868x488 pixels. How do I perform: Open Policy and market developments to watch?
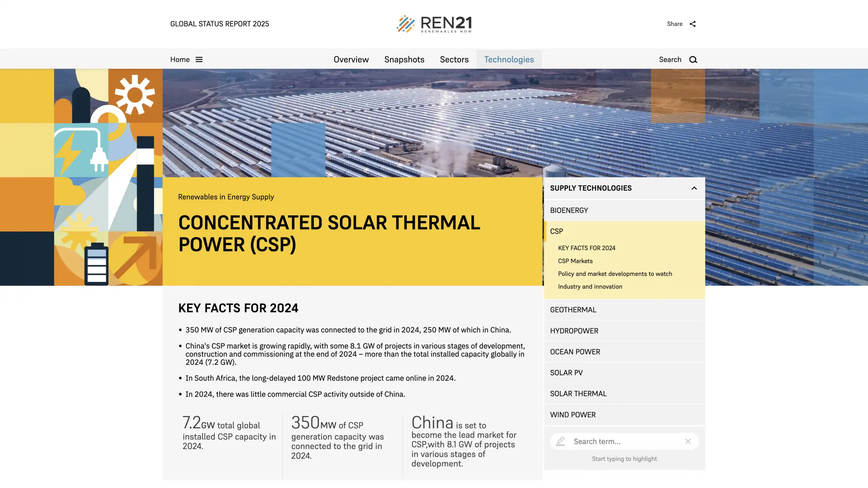615,274
